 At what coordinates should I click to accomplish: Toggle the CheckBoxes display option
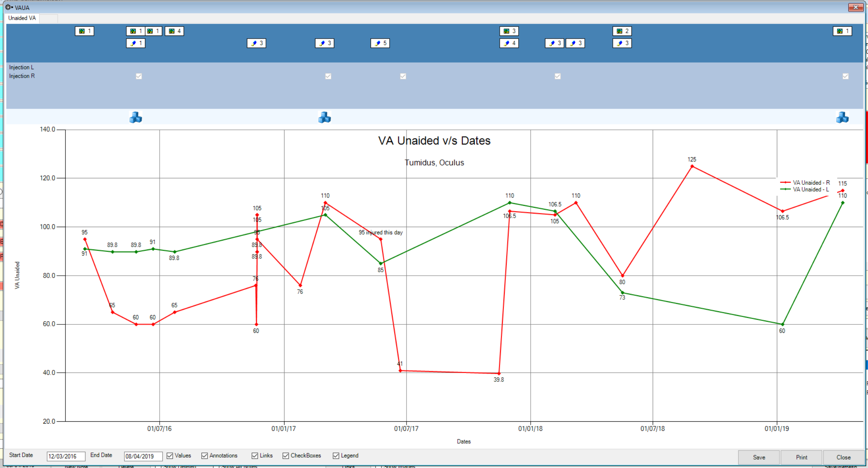[x=286, y=456]
